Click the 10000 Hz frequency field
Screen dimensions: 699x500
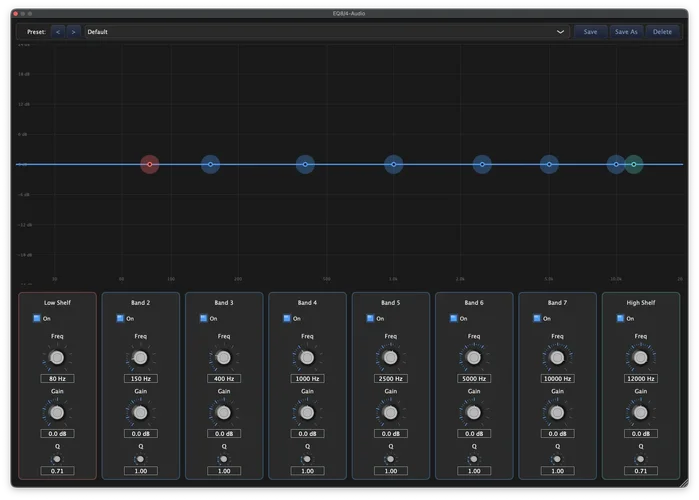557,378
